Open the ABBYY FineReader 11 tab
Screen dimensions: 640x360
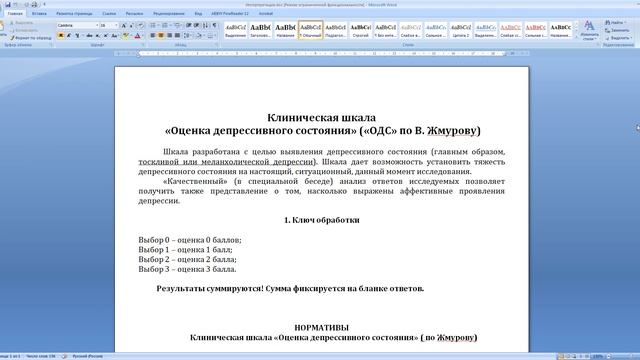(230, 13)
